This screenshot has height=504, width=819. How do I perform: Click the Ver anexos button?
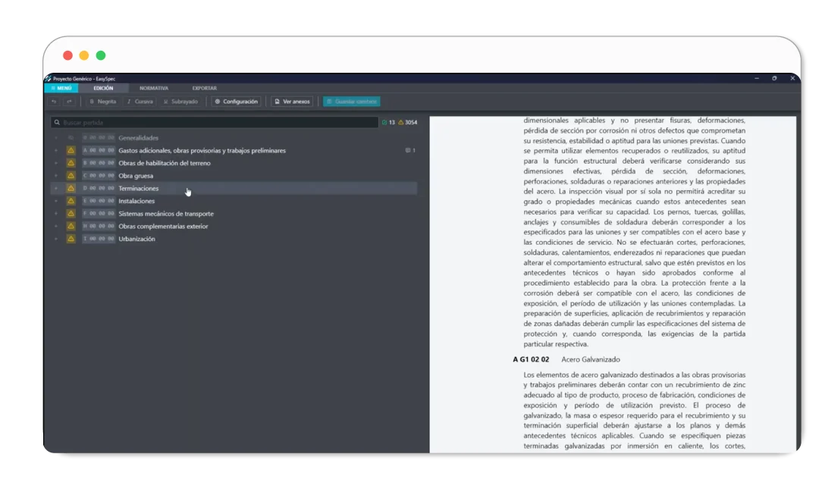click(292, 102)
